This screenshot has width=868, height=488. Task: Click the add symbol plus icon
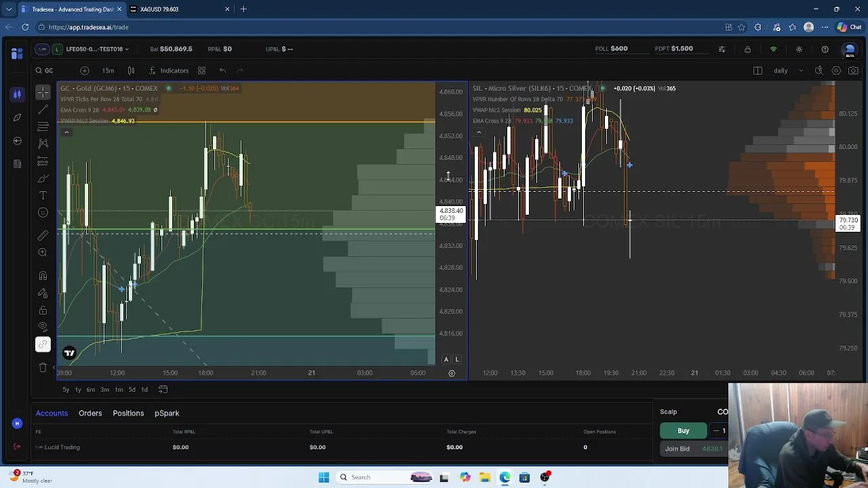[x=85, y=70]
